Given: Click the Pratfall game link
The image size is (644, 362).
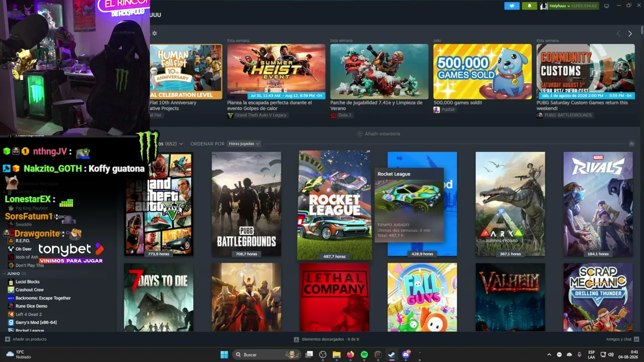Looking at the screenshot, I should 448,110.
